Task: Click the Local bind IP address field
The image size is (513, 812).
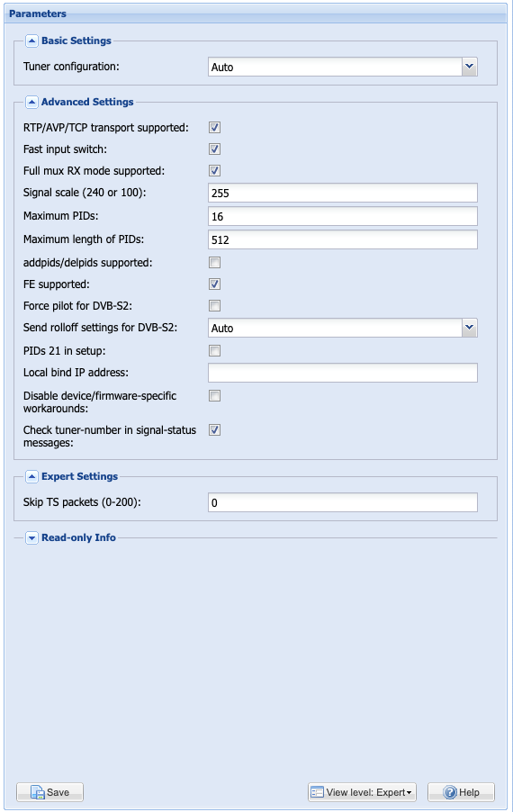Action: tap(343, 373)
